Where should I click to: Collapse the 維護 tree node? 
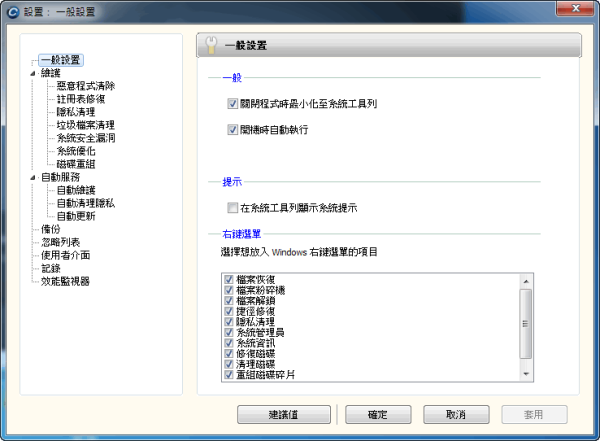(33, 73)
